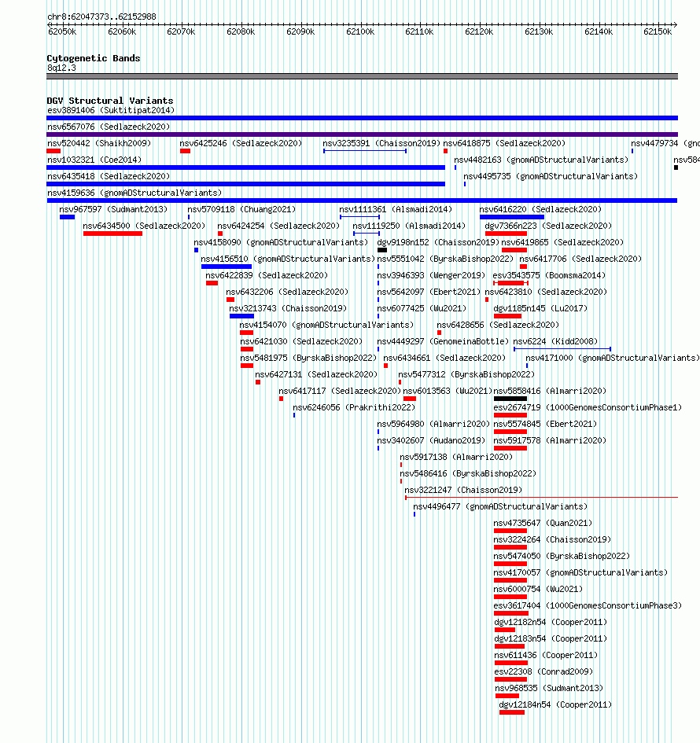
Task: Click esv22308 (Conrad2009) label
Action: 543,672
